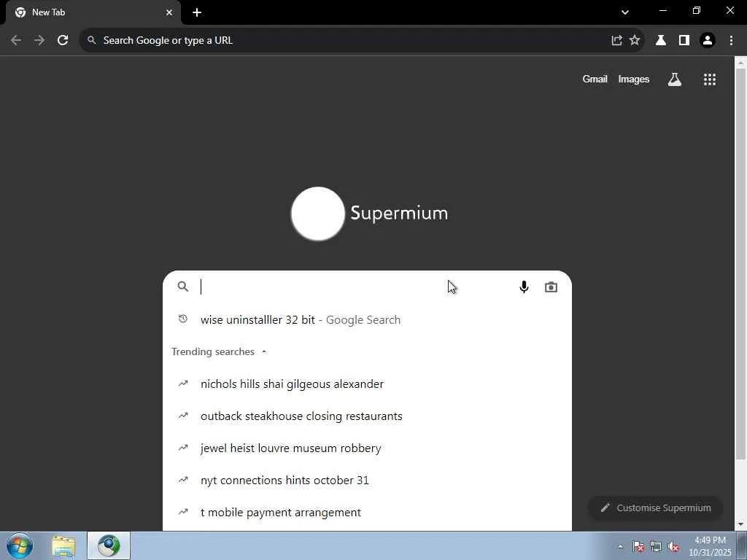
Task: Click the network tray icon
Action: 656,547
